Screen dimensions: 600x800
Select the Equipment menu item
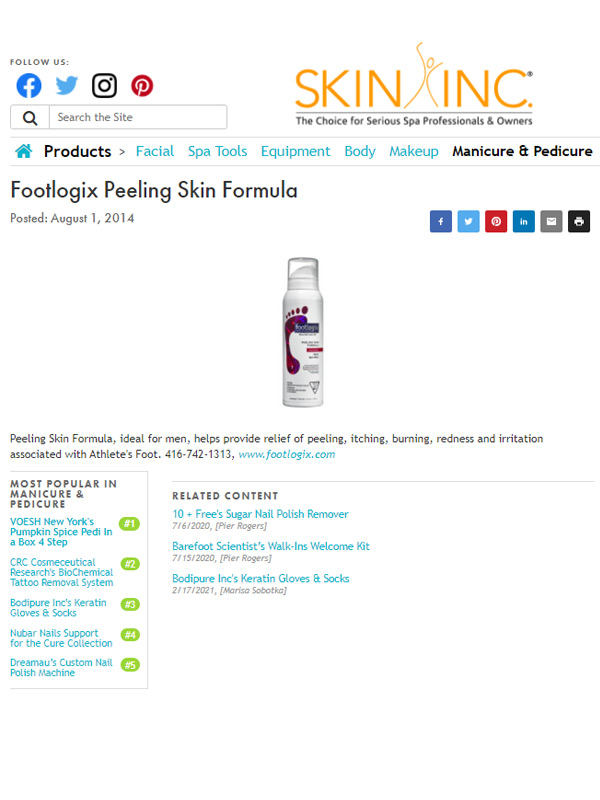click(x=295, y=152)
